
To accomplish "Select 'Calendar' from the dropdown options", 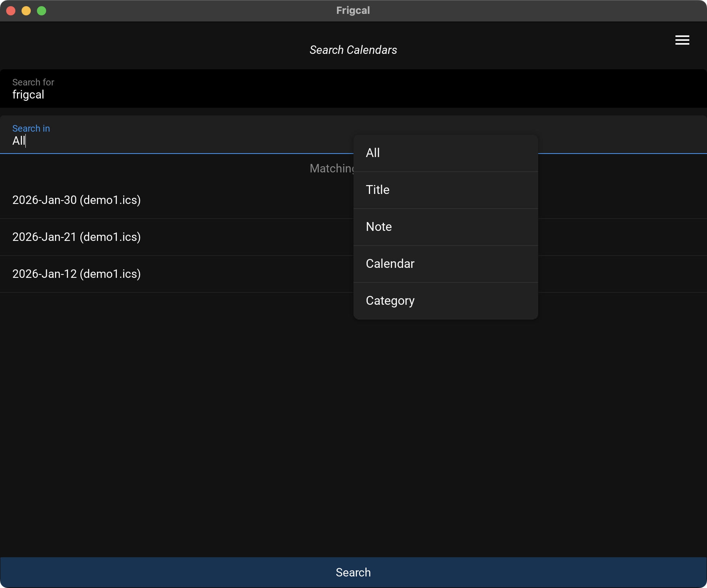I will pos(445,264).
